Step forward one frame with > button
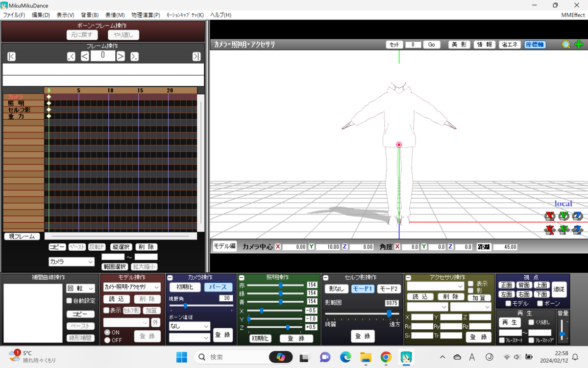Screen dimensions: 588x368 tap(121, 56)
